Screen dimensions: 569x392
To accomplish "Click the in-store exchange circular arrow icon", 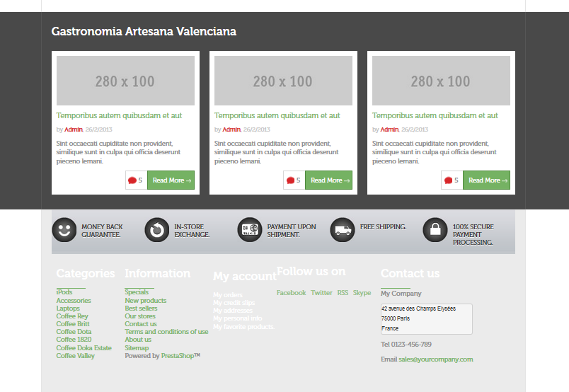I will click(156, 230).
